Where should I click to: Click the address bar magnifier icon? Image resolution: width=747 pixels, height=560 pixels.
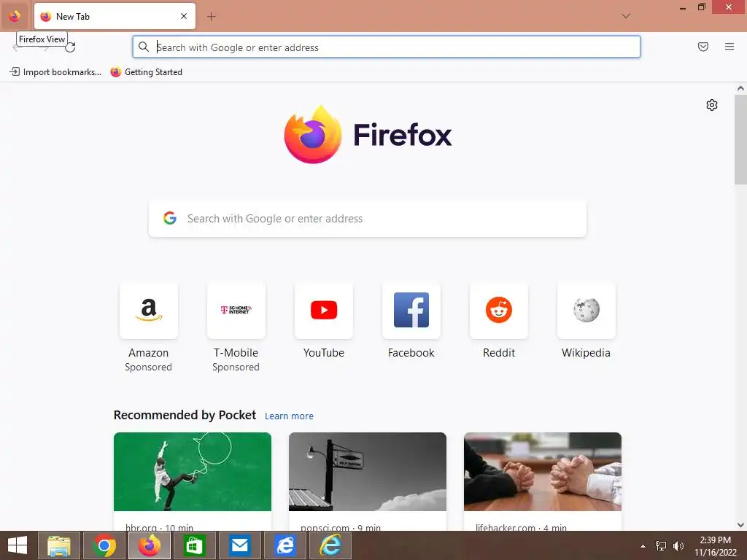click(144, 47)
